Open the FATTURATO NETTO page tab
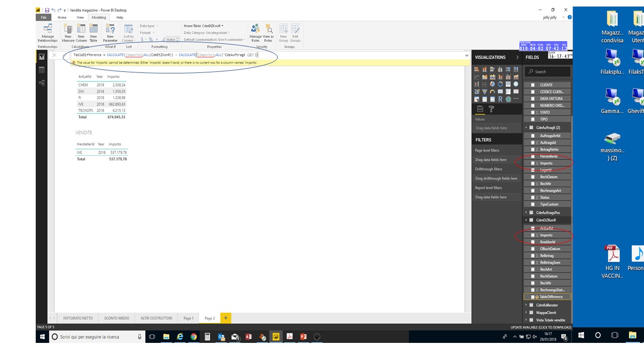This screenshot has width=644, height=362. tap(78, 318)
